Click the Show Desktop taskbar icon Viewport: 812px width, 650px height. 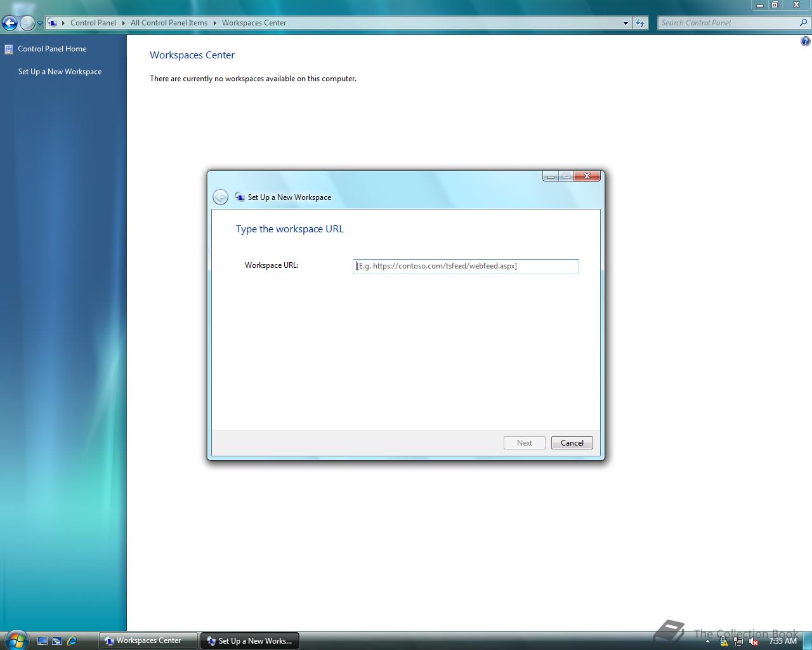coord(42,641)
